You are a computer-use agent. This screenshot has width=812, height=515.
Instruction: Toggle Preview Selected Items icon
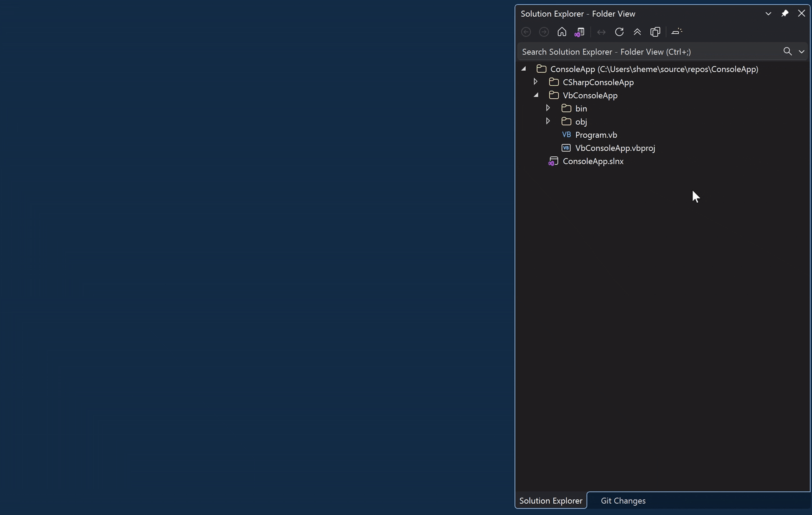655,32
